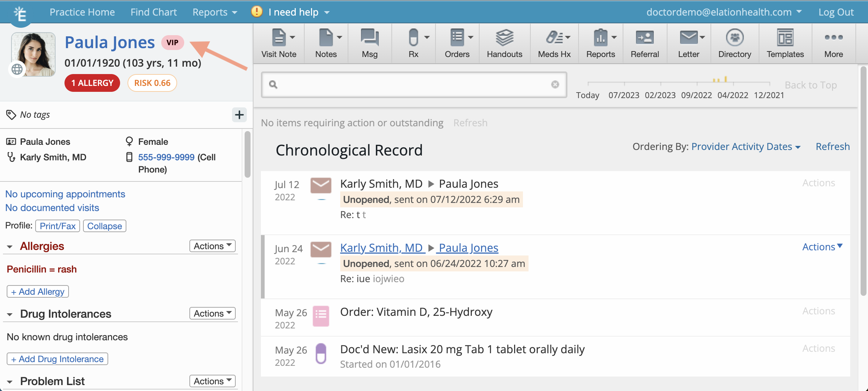The height and width of the screenshot is (391, 868).
Task: Click Paula Jones patient photo thumbnail
Action: (33, 54)
